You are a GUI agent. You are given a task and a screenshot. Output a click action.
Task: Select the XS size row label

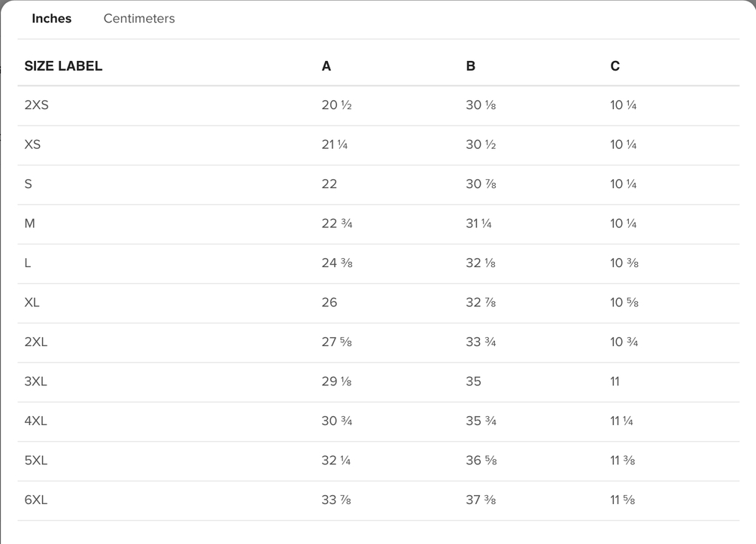coord(32,144)
